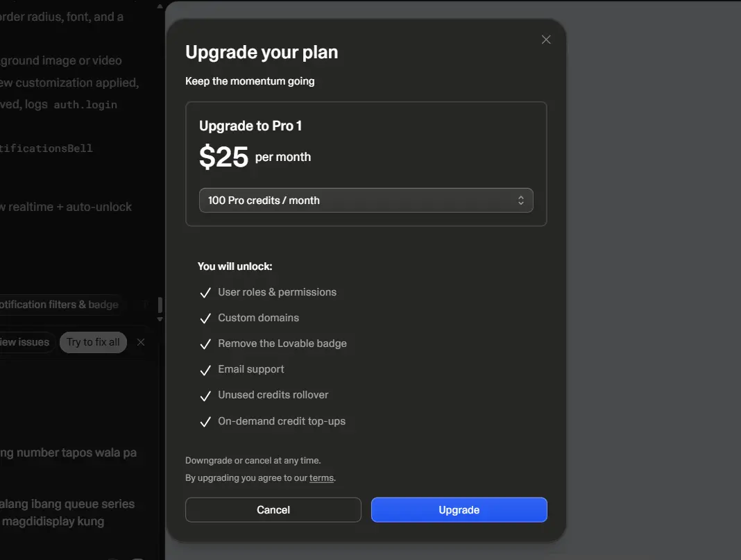The image size is (741, 560).
Task: Click the Upgrade to Pro 1 heading
Action: [250, 126]
